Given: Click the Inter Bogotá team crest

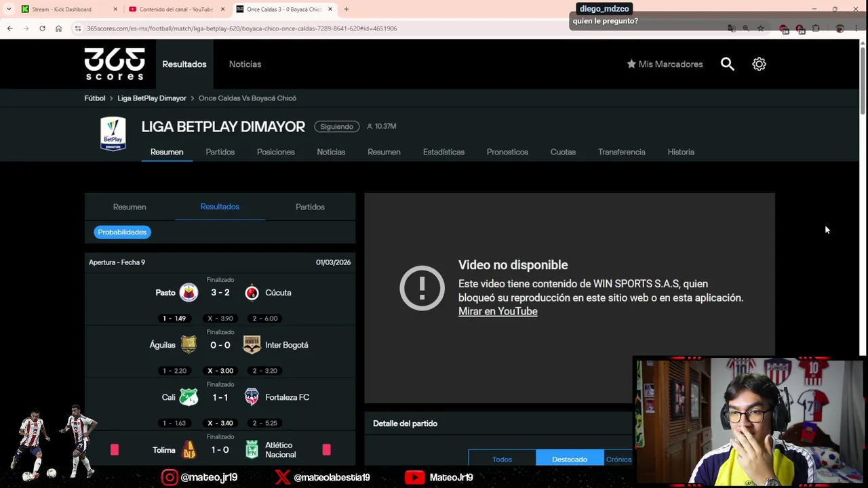Looking at the screenshot, I should tap(252, 344).
